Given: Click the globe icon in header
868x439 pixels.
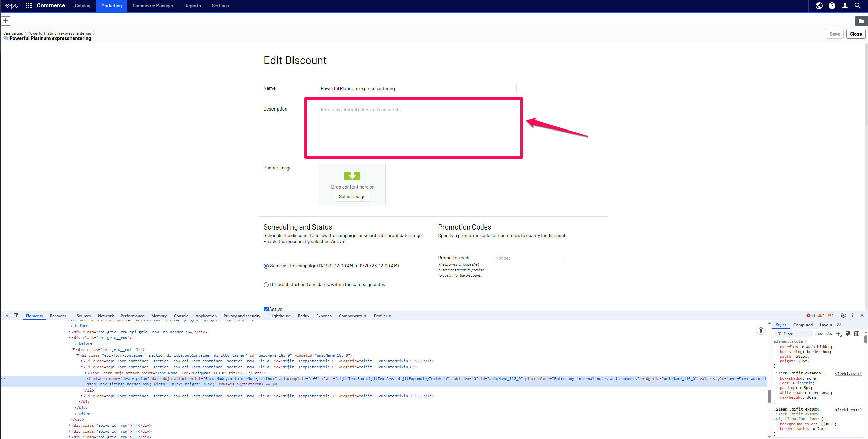Looking at the screenshot, I should click(819, 6).
